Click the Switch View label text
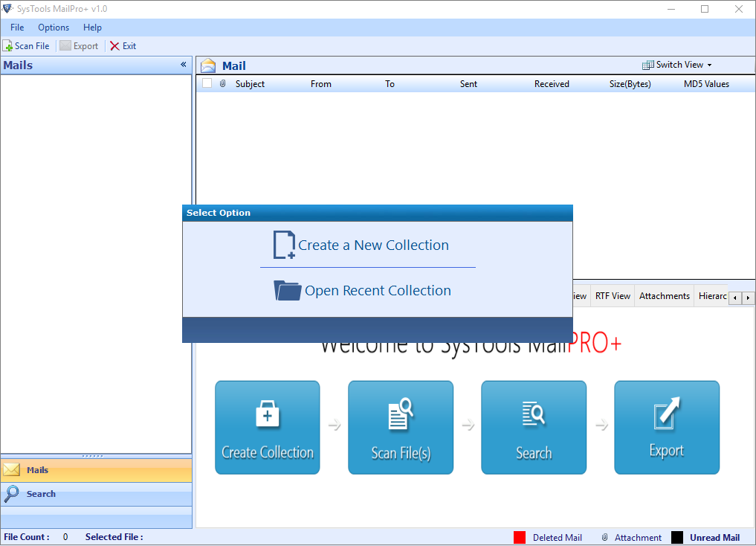The width and height of the screenshot is (756, 546). pos(680,65)
